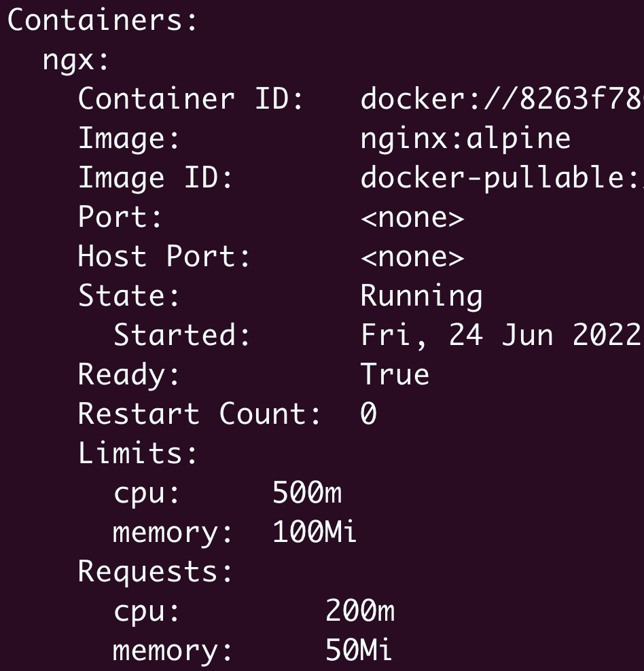
Task: Click the "Host Port:" label
Action: point(164,257)
